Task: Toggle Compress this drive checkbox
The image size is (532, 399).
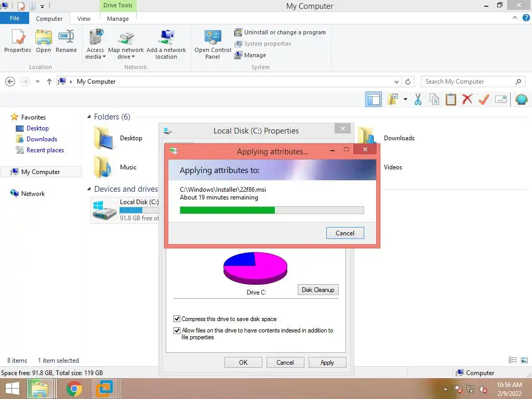Action: click(177, 319)
